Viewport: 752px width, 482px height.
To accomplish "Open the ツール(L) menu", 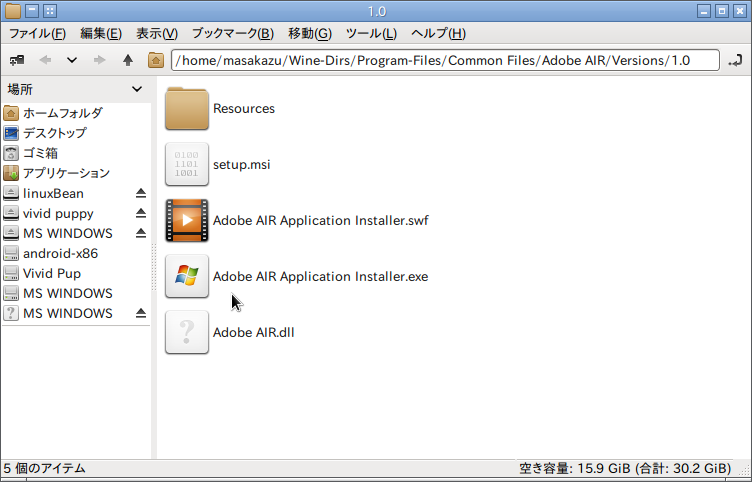I will click(371, 34).
